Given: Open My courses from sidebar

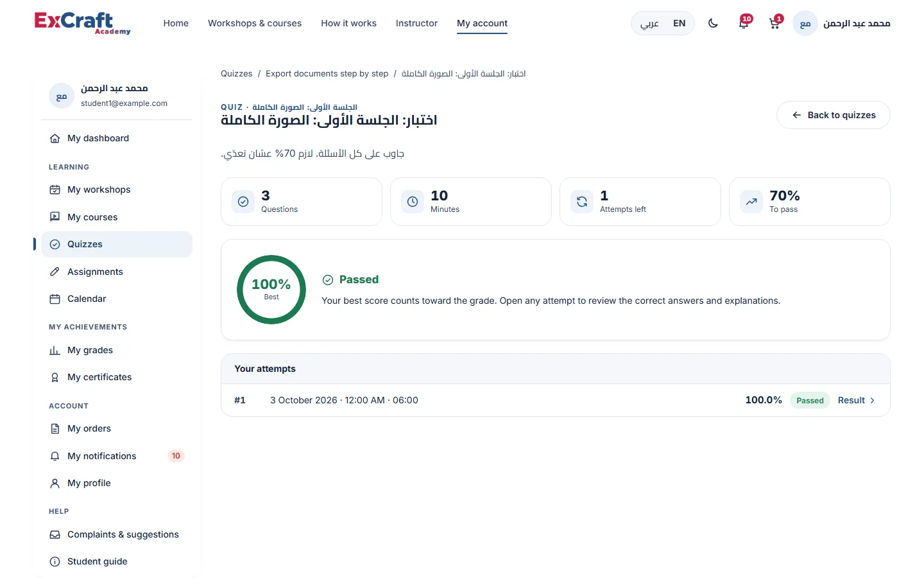Looking at the screenshot, I should click(x=117, y=217).
